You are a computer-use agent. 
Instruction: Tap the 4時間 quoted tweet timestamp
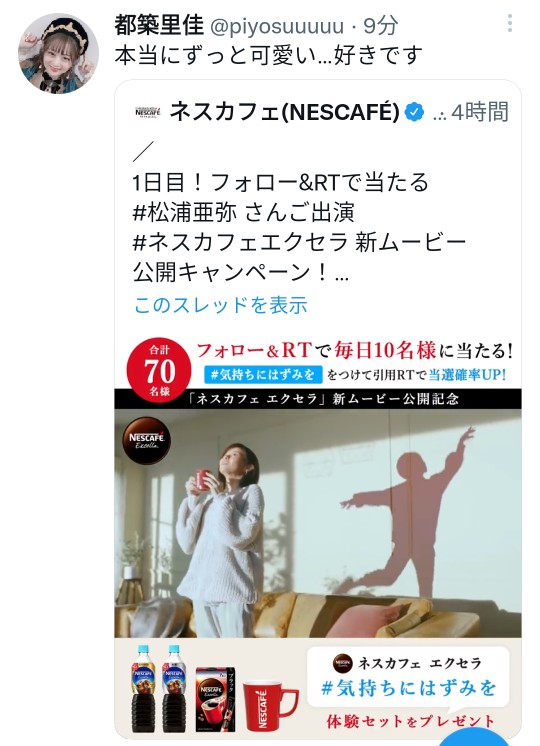click(480, 112)
